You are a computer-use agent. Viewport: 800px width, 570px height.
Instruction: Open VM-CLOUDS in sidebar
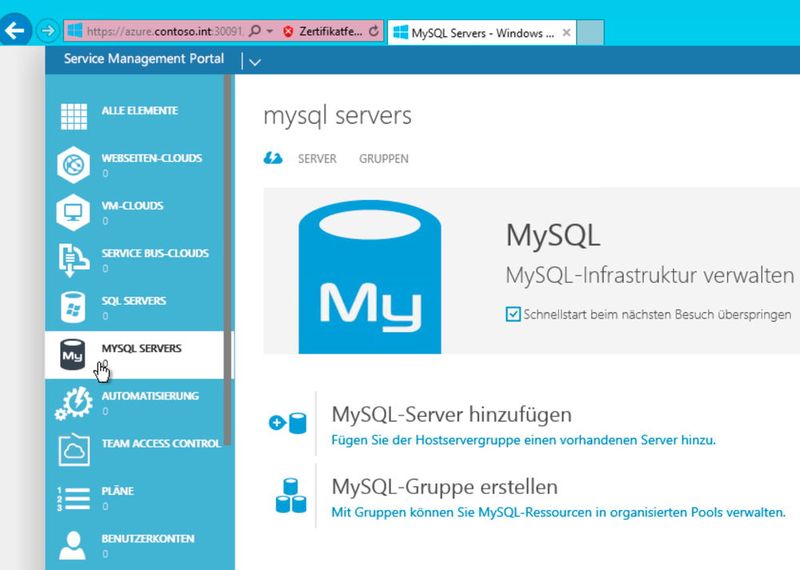click(x=132, y=206)
